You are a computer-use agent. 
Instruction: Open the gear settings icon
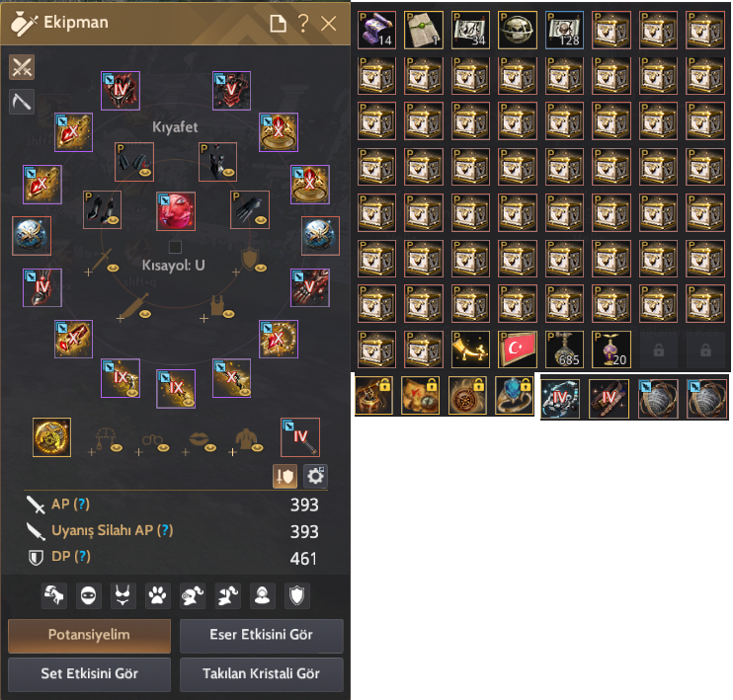(x=315, y=476)
